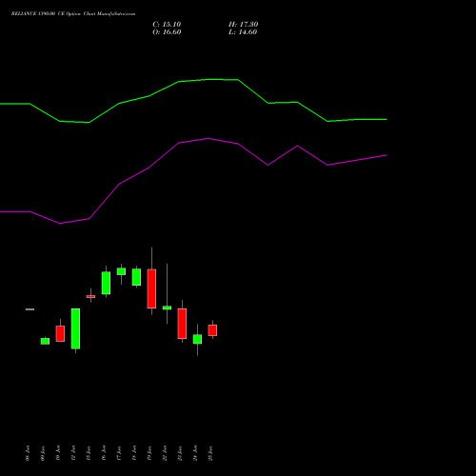Click the close price value C: 15.10

tap(167, 25)
